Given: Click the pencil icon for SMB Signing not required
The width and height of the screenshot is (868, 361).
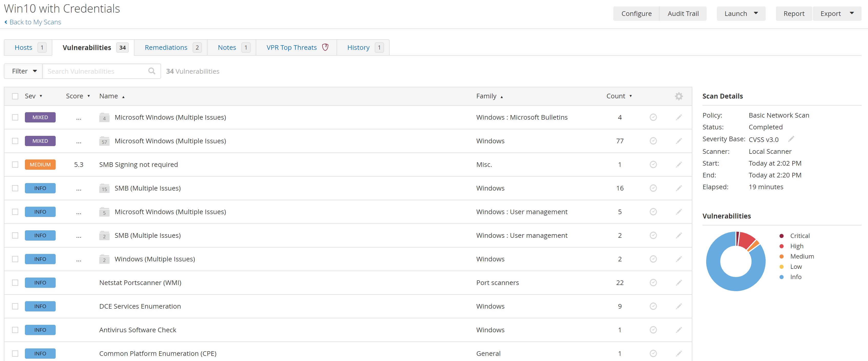Looking at the screenshot, I should [x=679, y=165].
